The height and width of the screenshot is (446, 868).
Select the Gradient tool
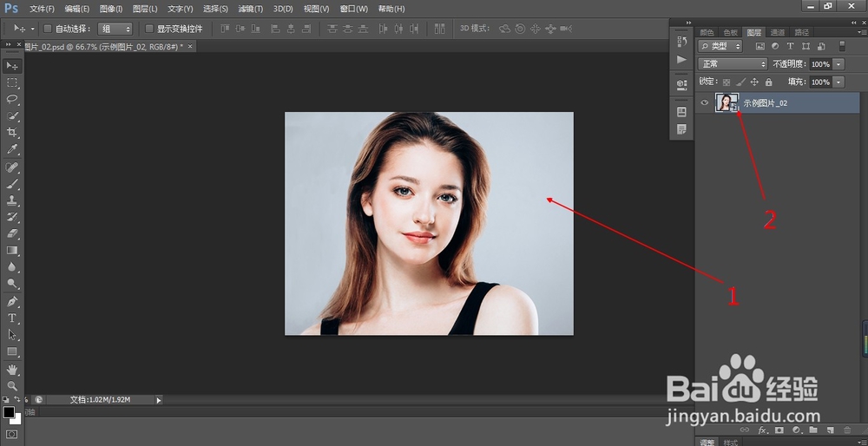(x=12, y=251)
